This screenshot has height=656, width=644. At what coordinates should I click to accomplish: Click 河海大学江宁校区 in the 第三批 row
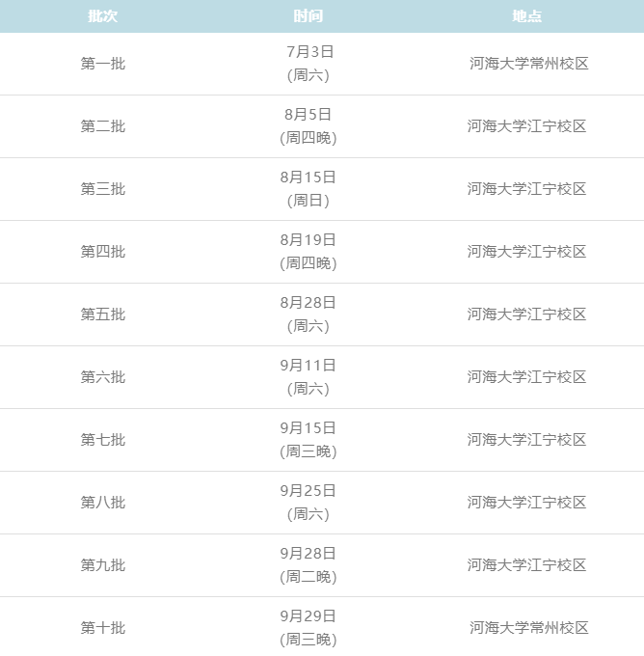[x=527, y=189]
